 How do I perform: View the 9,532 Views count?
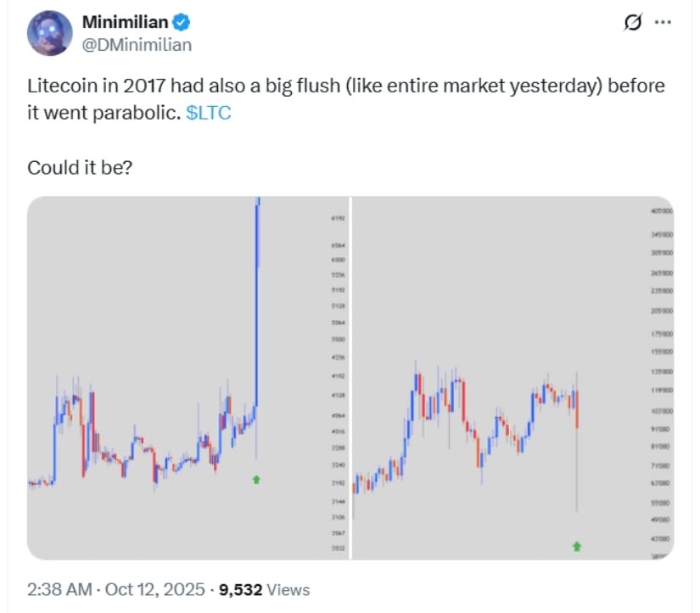point(264,590)
